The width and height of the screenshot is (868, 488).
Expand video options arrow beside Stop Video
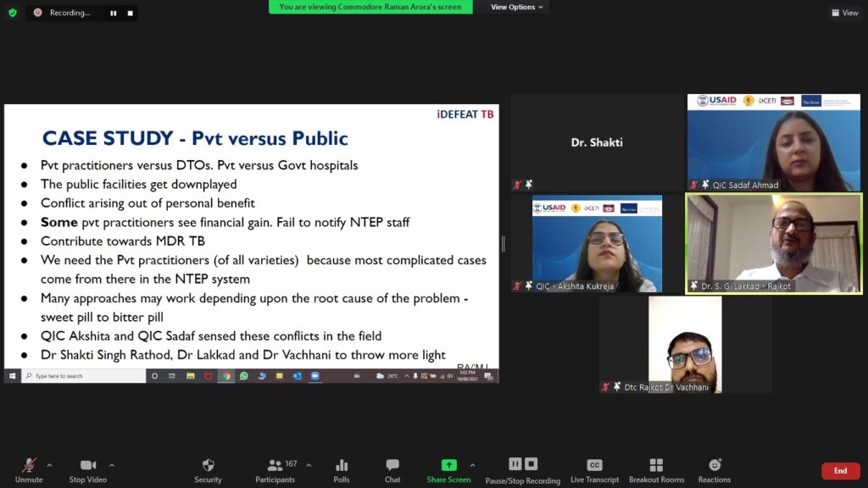coord(111,465)
